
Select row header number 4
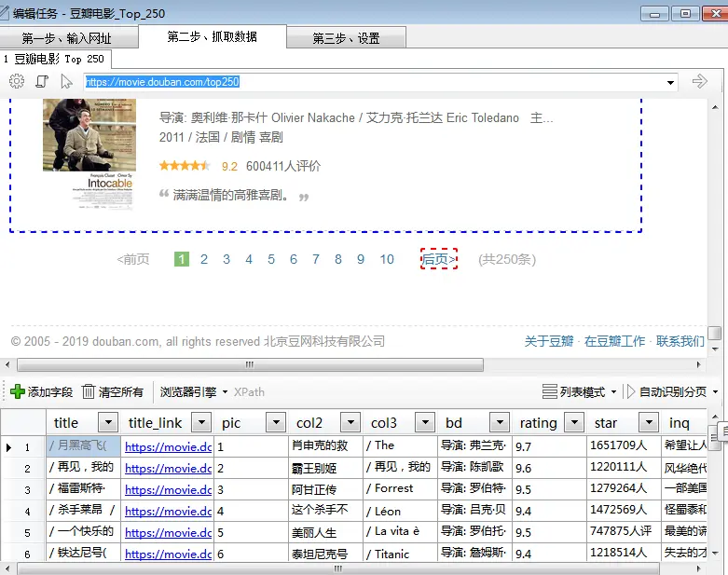(23, 511)
